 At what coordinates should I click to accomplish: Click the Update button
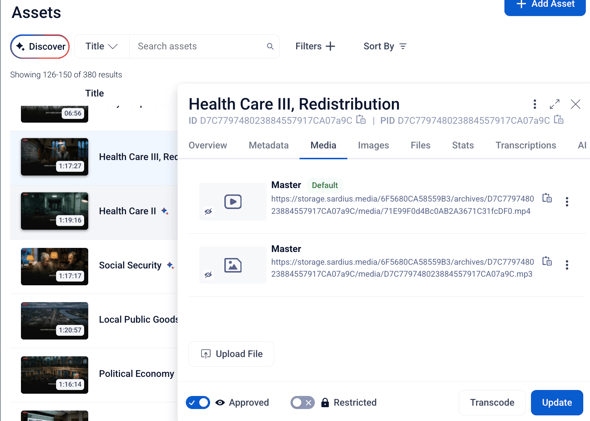557,403
